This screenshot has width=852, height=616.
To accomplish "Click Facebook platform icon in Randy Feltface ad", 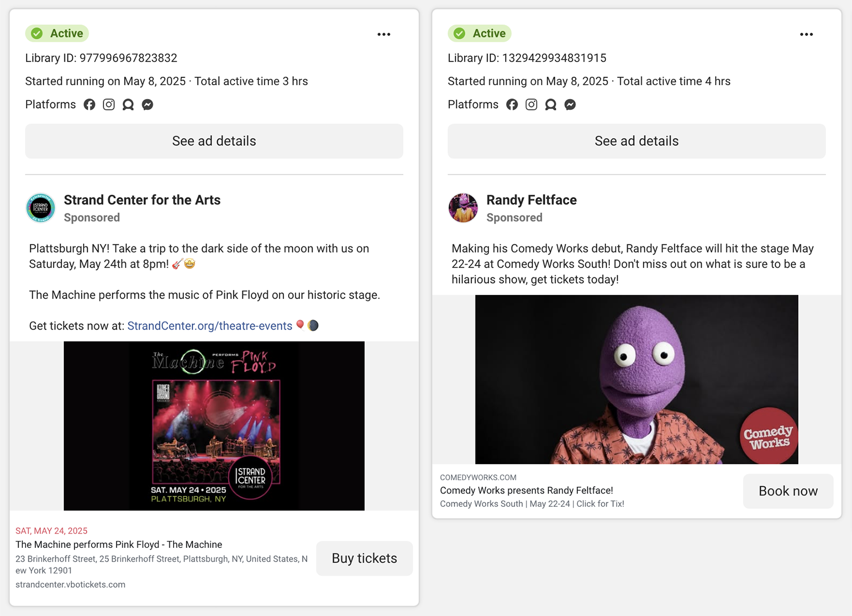I will coord(512,104).
